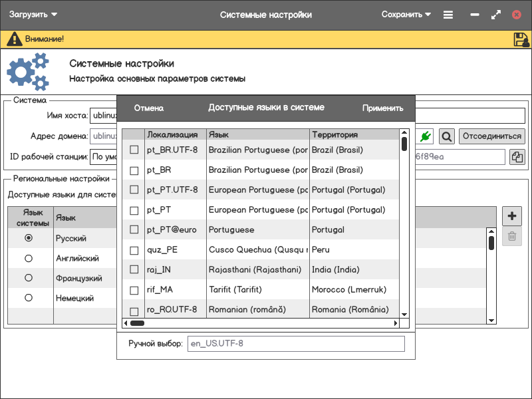
Task: Click the save-as floppy icon in warning bar
Action: click(521, 40)
